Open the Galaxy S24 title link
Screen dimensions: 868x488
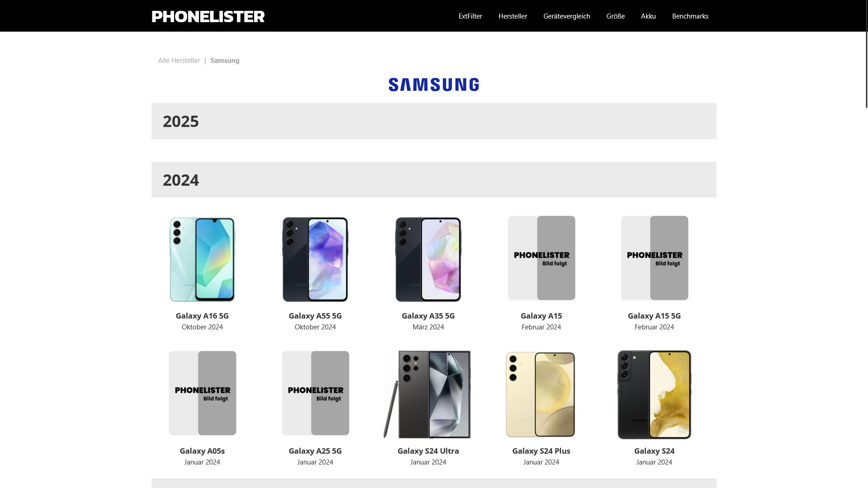(654, 451)
